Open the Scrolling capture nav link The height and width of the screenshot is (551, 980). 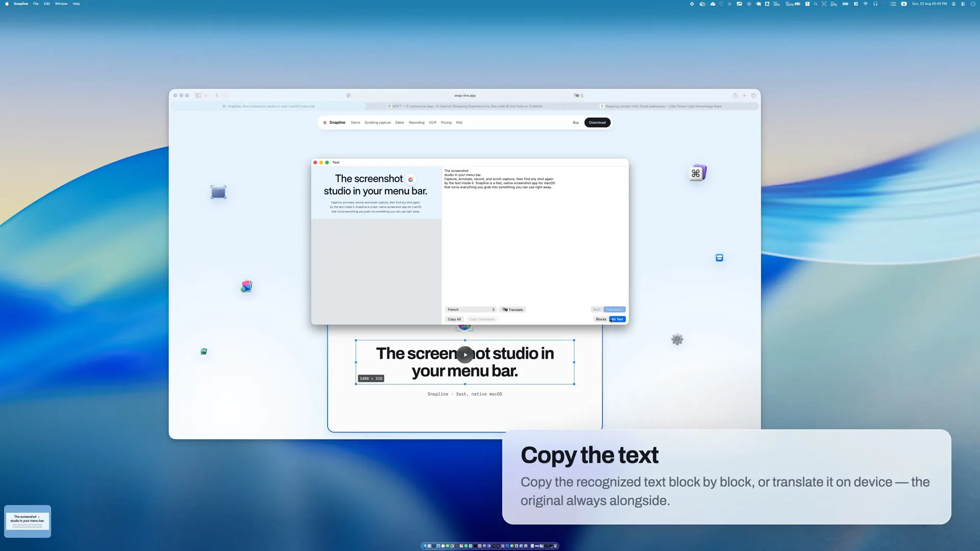(377, 122)
